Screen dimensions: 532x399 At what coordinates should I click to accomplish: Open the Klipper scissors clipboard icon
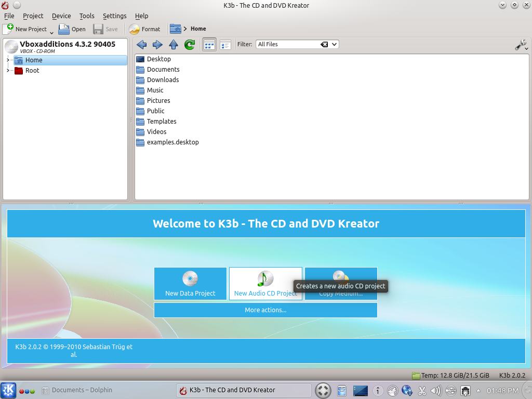click(x=422, y=391)
